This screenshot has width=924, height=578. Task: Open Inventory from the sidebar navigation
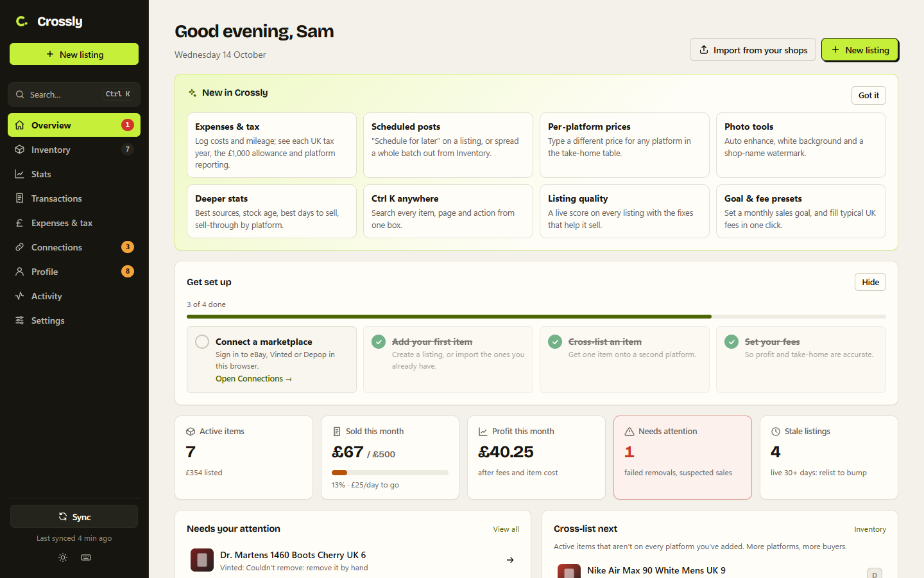pos(74,150)
